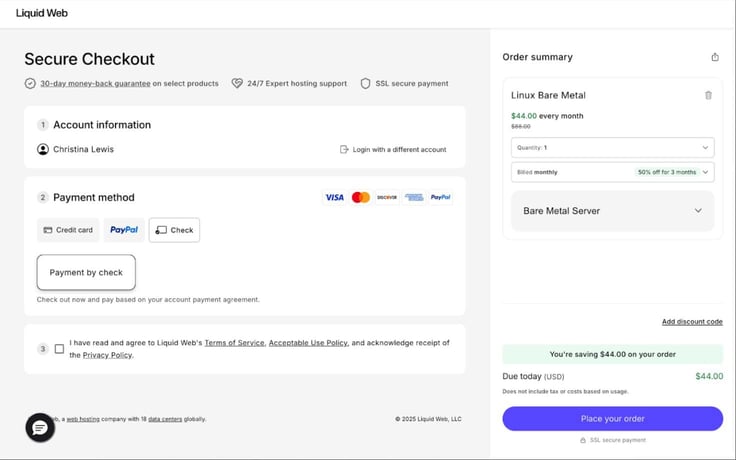Viewport: 736px width, 460px height.
Task: Delete Linux Bare Metal with trash icon
Action: (708, 95)
